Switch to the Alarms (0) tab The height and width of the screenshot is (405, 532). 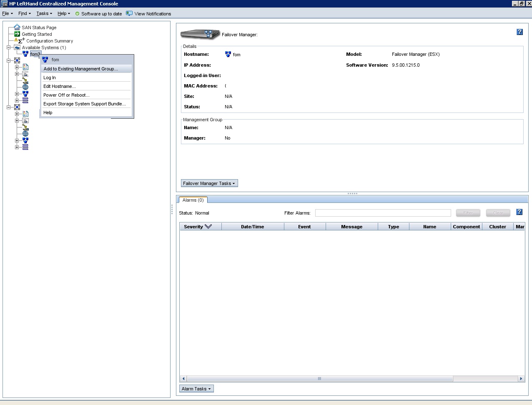[x=193, y=200]
